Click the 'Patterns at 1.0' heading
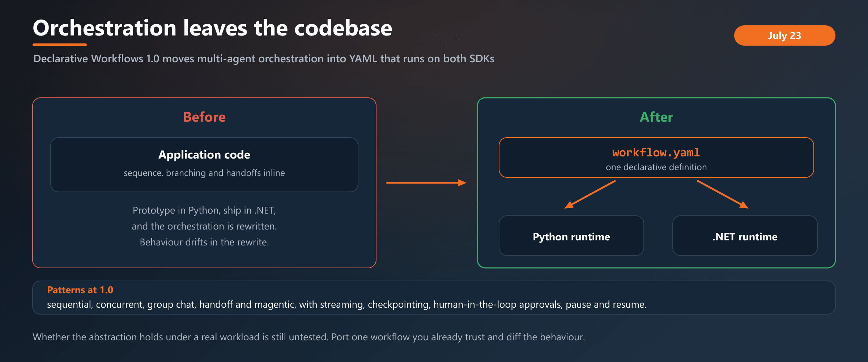 [x=80, y=290]
